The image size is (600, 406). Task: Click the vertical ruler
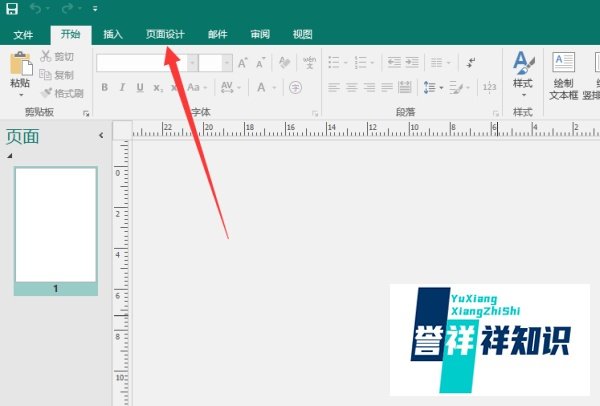point(122,273)
